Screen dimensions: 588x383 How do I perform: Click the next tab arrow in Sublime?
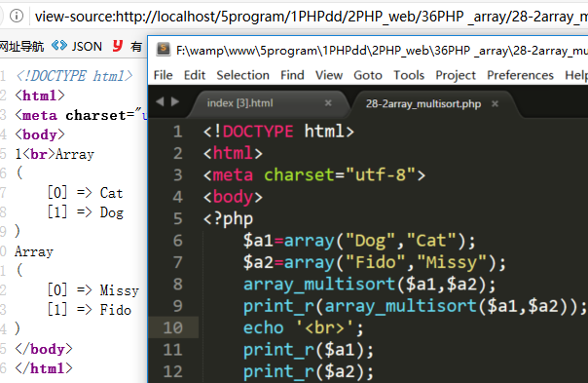coord(175,101)
